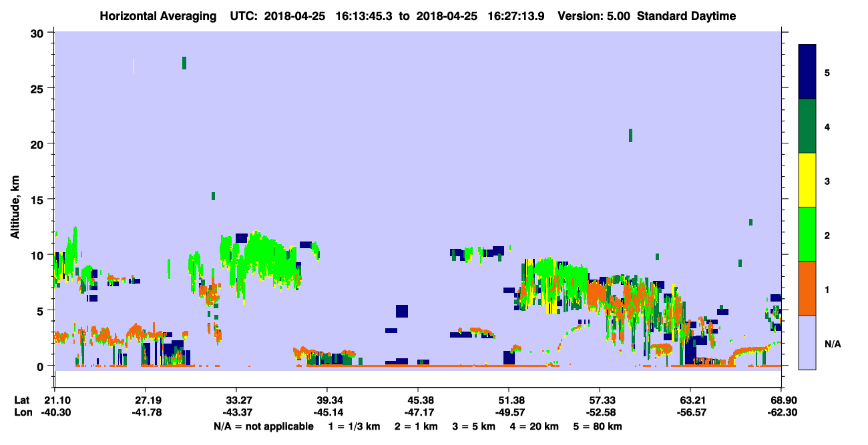Click 'N/A = not applicable' legend text

[x=263, y=426]
